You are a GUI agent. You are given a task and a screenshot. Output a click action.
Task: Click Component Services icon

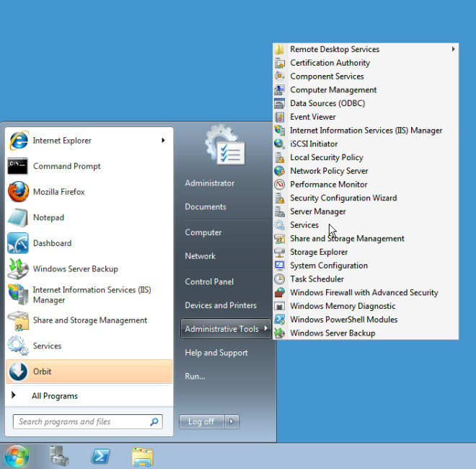279,76
